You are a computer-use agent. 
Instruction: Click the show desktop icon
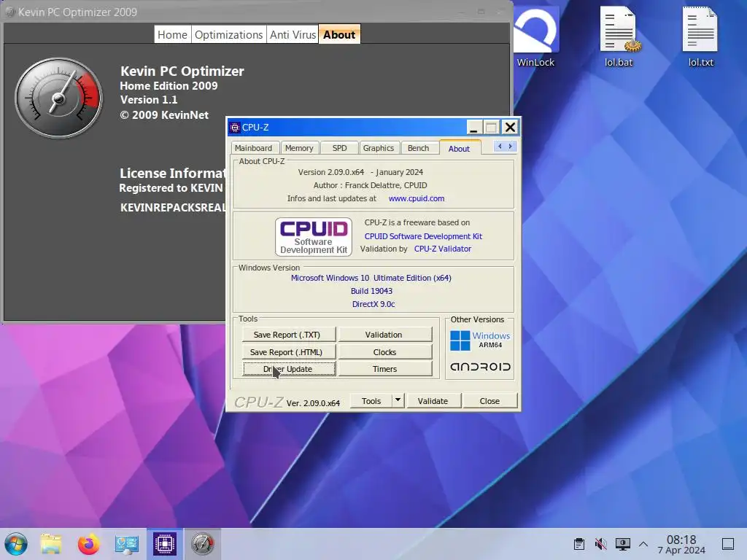point(728,544)
